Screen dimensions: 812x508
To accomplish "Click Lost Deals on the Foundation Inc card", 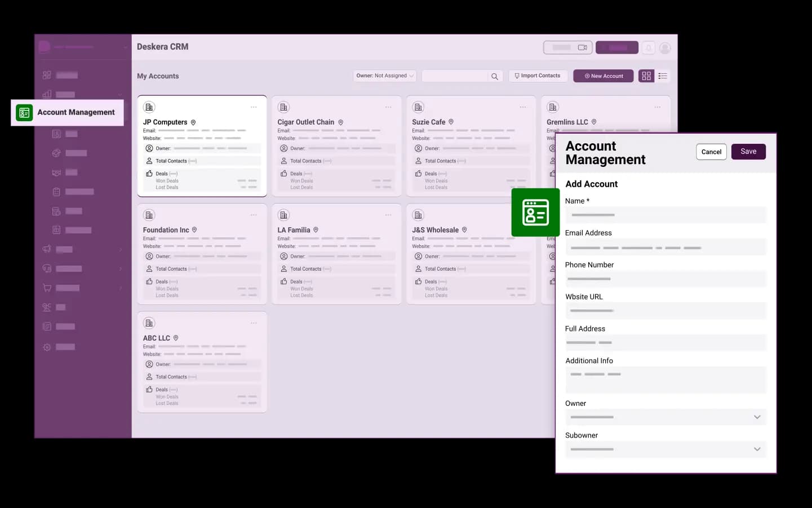I will click(167, 295).
